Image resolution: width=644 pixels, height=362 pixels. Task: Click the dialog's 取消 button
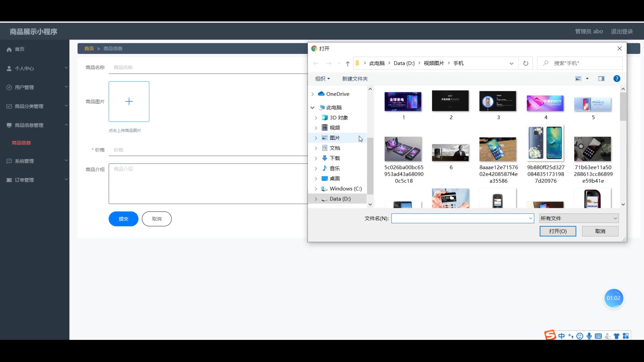pos(600,231)
